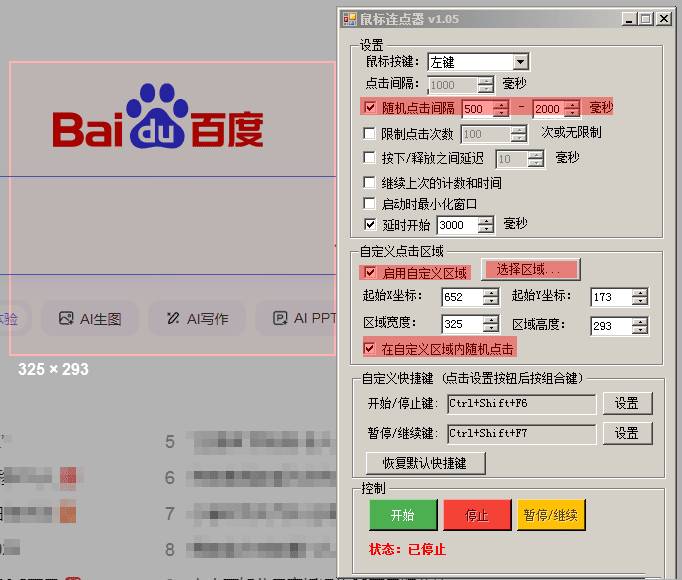Click hot search item number 7 on Baidu

[x=250, y=514]
